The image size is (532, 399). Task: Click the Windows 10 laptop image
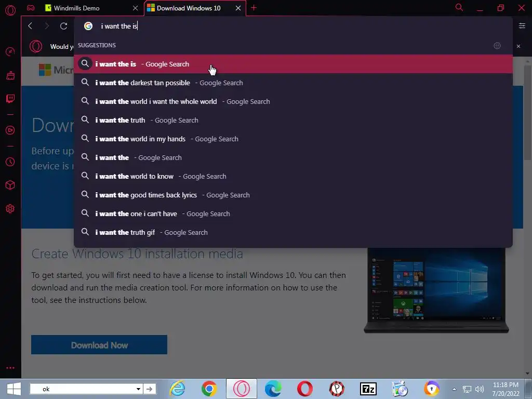(x=436, y=290)
